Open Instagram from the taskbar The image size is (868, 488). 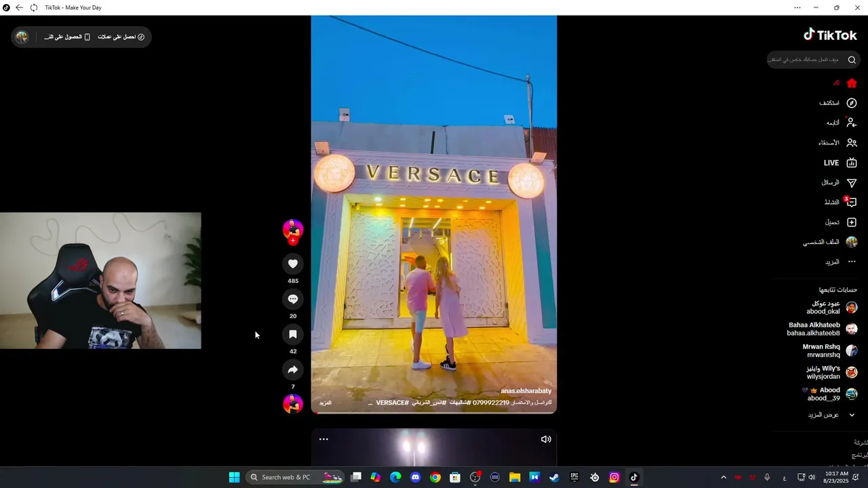[x=614, y=477]
